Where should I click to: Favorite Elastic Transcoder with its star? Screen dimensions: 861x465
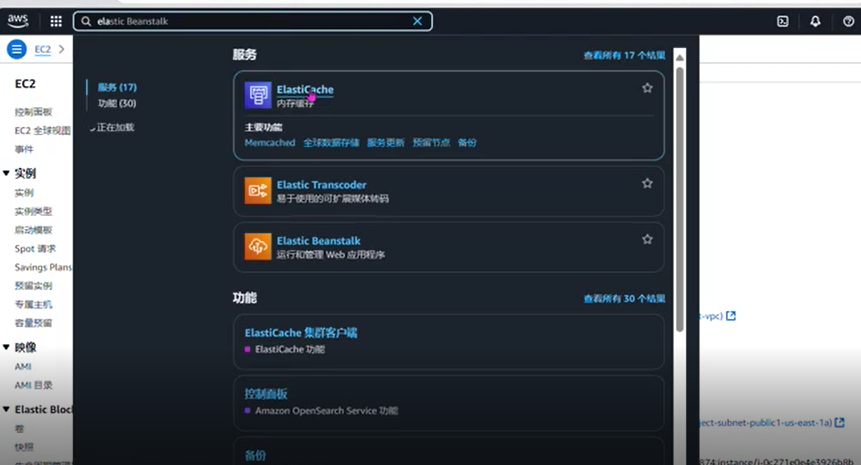(x=647, y=183)
